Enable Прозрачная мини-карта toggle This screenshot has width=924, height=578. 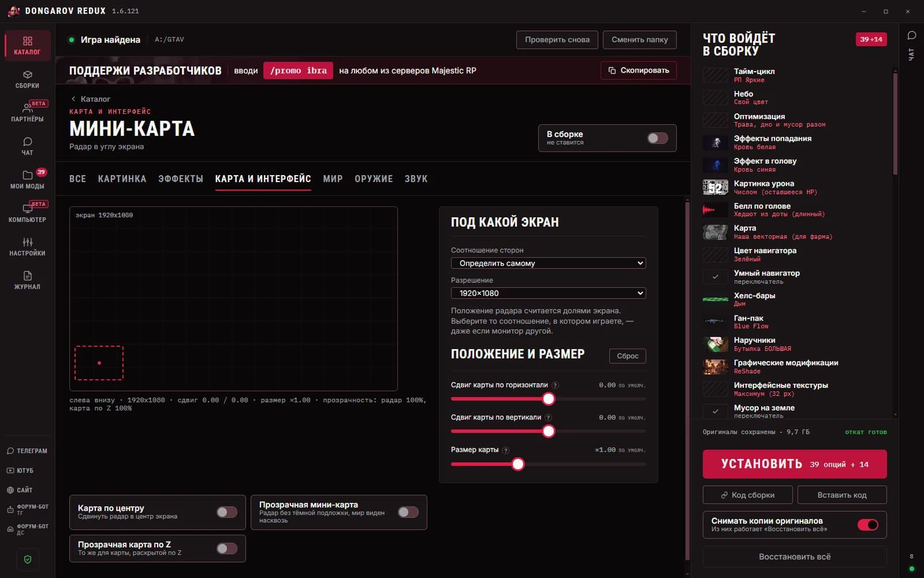(x=408, y=512)
